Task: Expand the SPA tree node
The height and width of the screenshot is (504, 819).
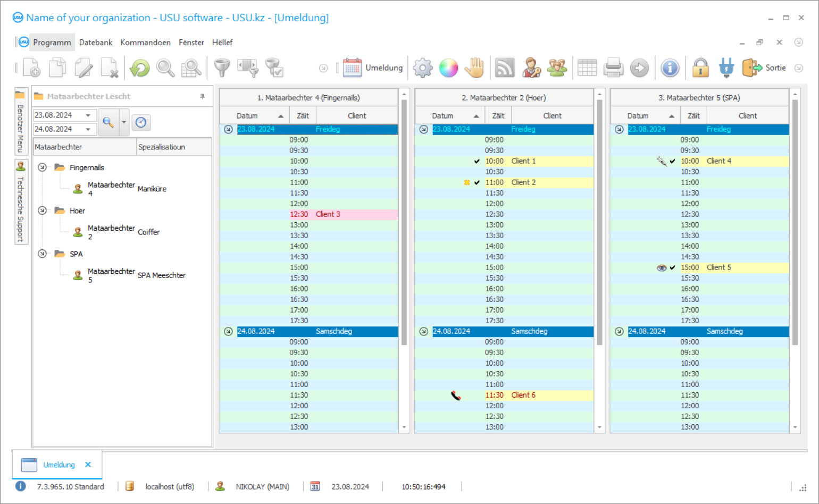Action: tap(42, 254)
